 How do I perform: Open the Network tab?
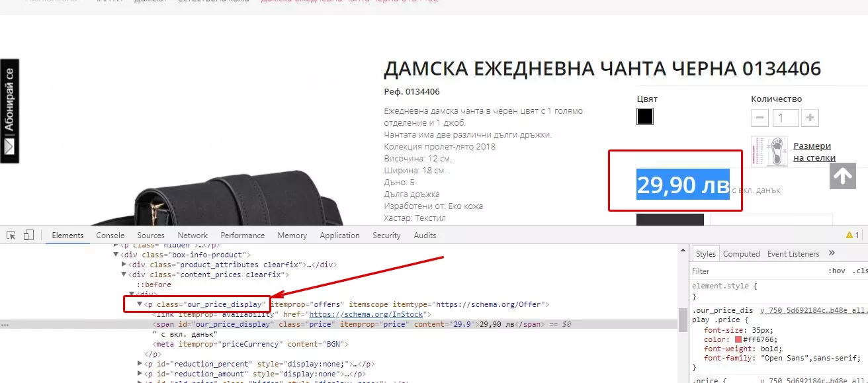coord(193,235)
